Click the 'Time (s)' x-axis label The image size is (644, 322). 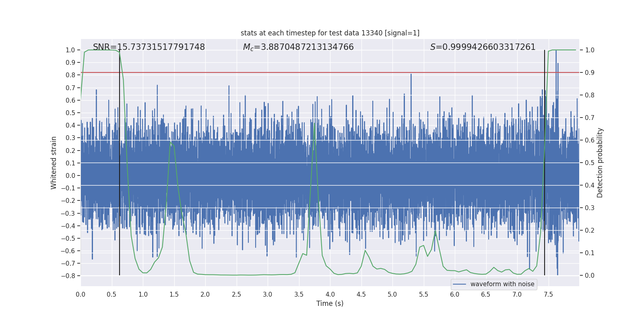click(x=330, y=303)
